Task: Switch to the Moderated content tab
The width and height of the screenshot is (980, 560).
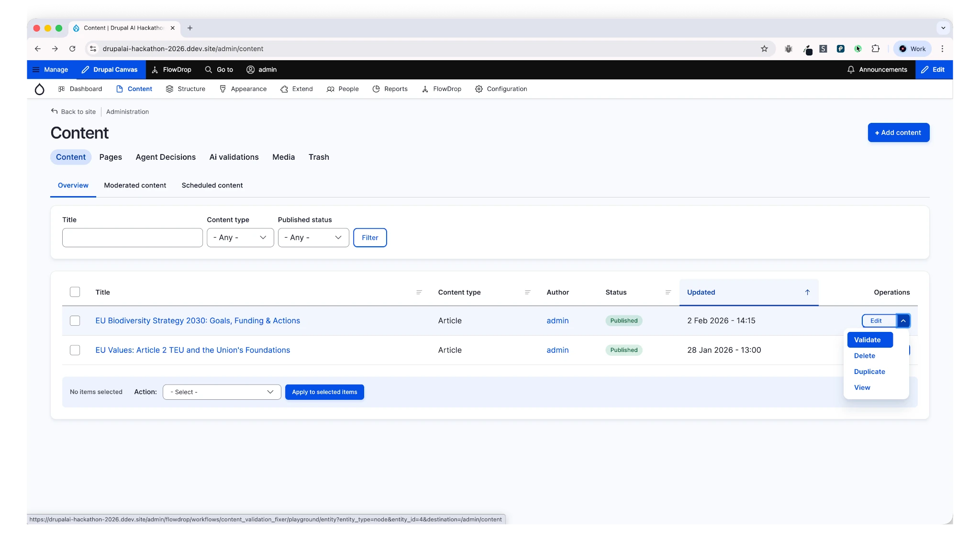Action: coord(135,186)
